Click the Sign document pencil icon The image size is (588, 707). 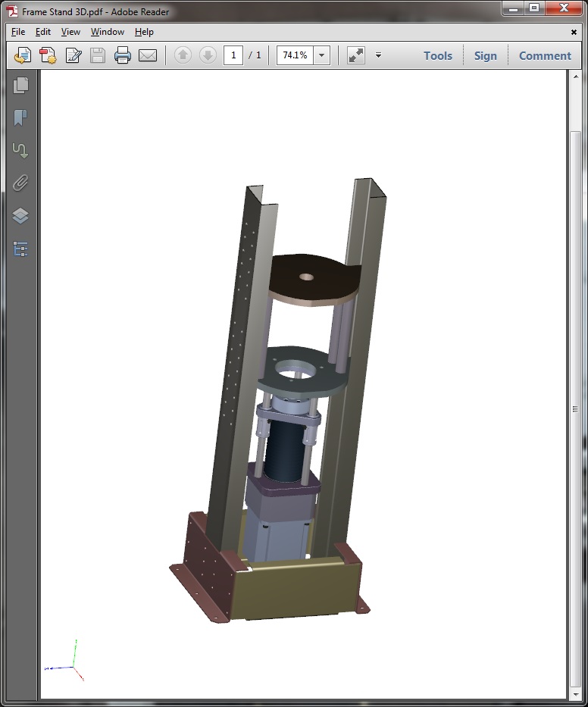[x=73, y=55]
